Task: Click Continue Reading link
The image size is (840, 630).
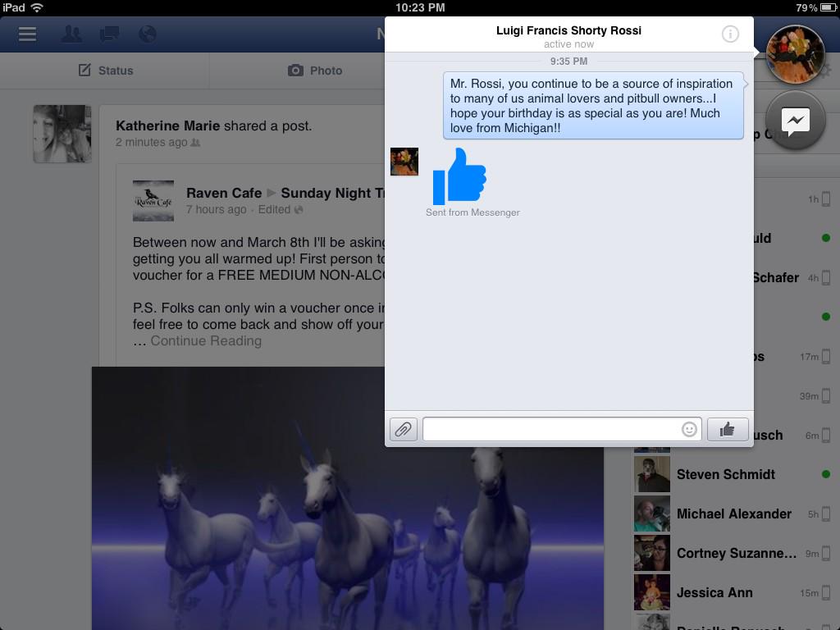Action: pyautogui.click(x=206, y=340)
